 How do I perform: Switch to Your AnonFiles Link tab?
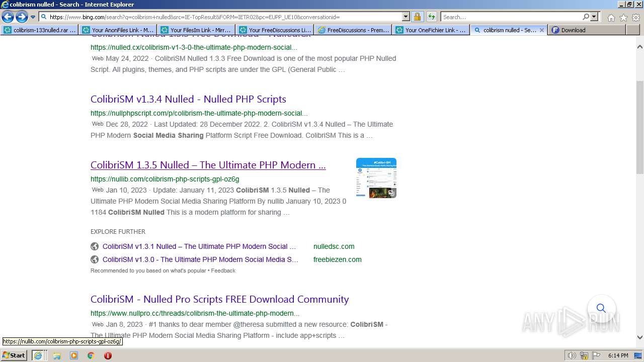click(118, 30)
